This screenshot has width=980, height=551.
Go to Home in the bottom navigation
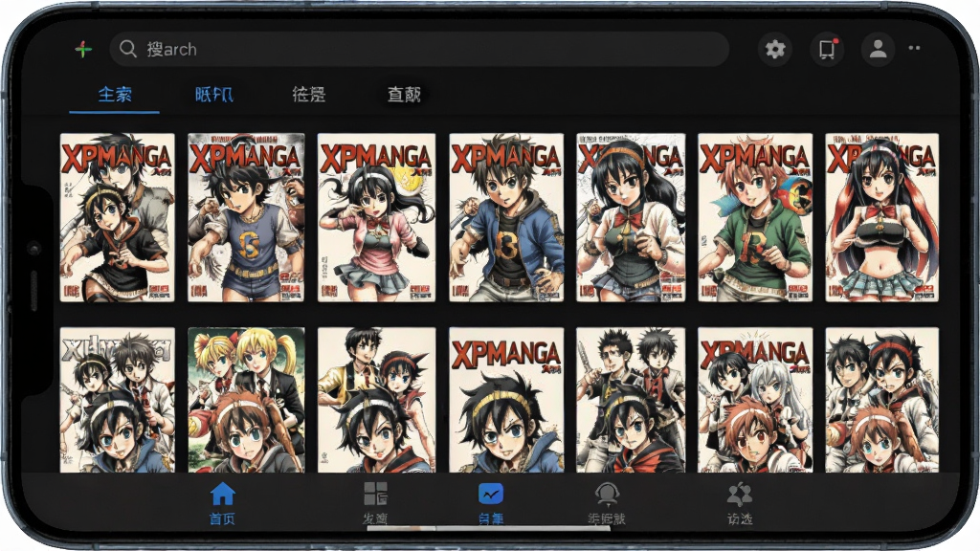point(222,503)
